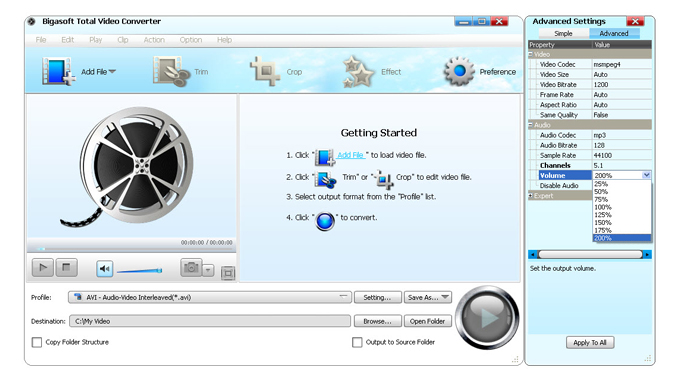Click the Trim icon in step 2
This screenshot has height=379, width=683.
325,179
